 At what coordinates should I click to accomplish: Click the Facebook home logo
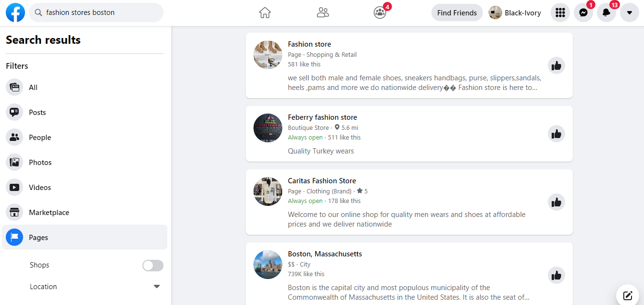pos(15,13)
